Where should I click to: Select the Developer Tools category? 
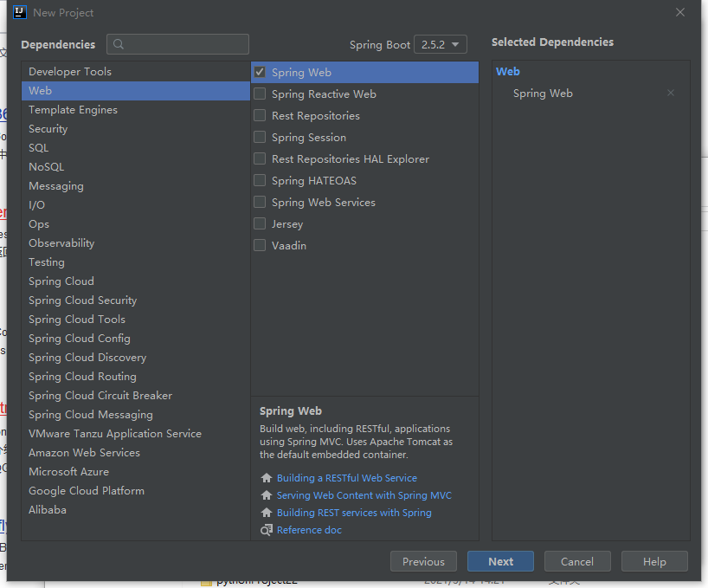click(x=136, y=71)
